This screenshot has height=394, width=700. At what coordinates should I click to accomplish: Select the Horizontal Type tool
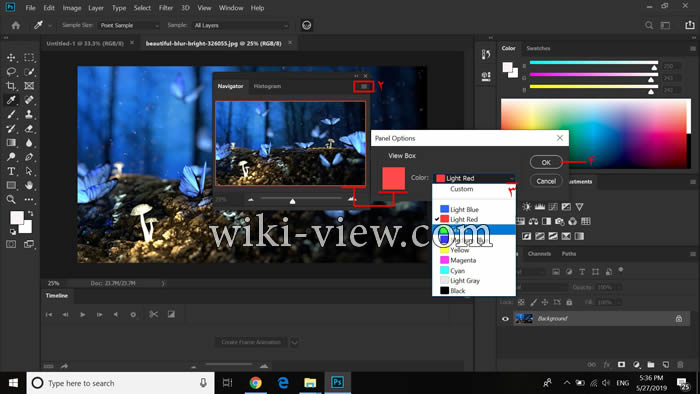point(11,171)
